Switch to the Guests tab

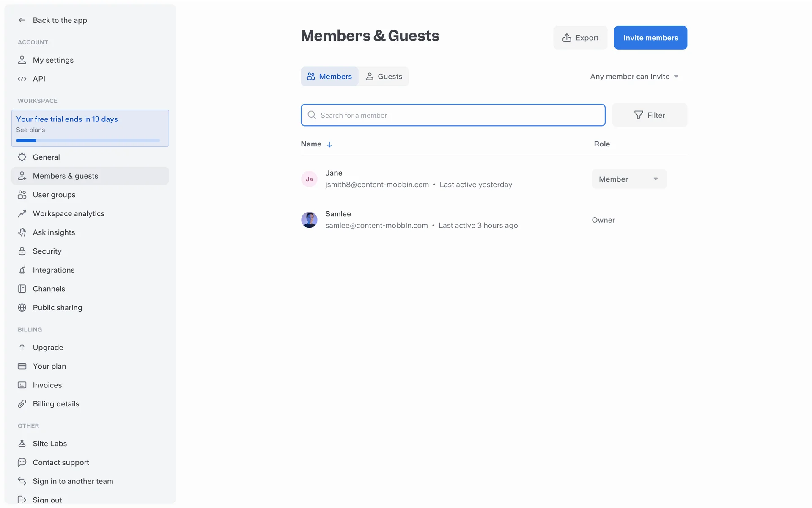point(384,77)
